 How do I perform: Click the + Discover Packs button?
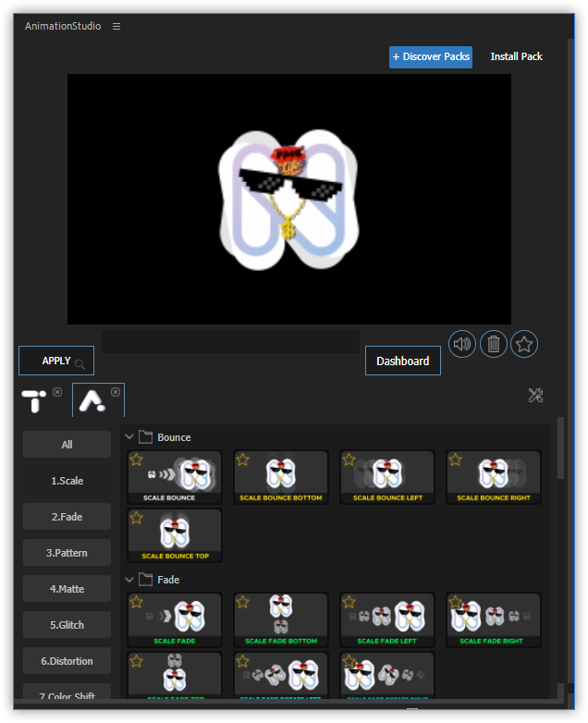(x=430, y=56)
